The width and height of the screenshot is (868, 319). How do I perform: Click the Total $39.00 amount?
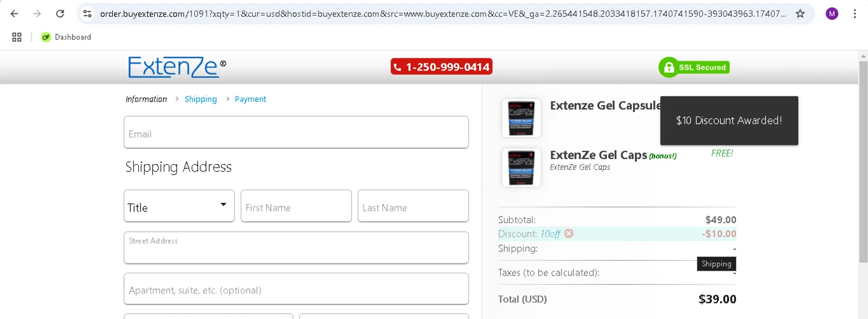pyautogui.click(x=718, y=299)
